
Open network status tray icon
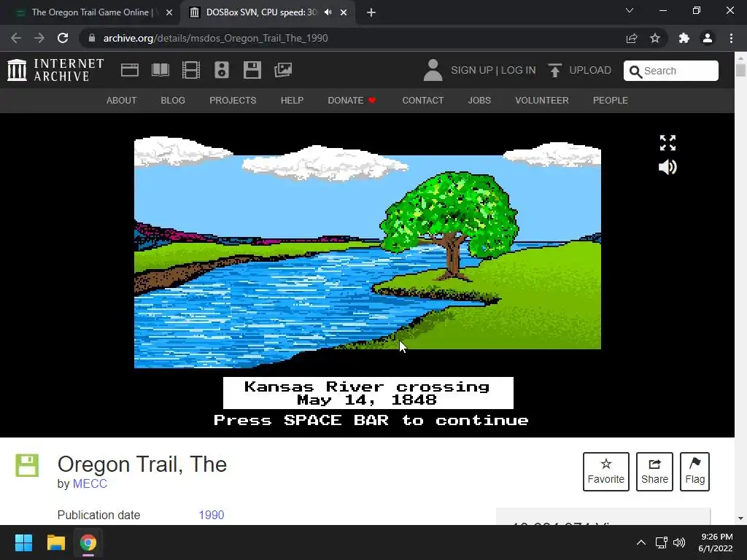click(661, 542)
